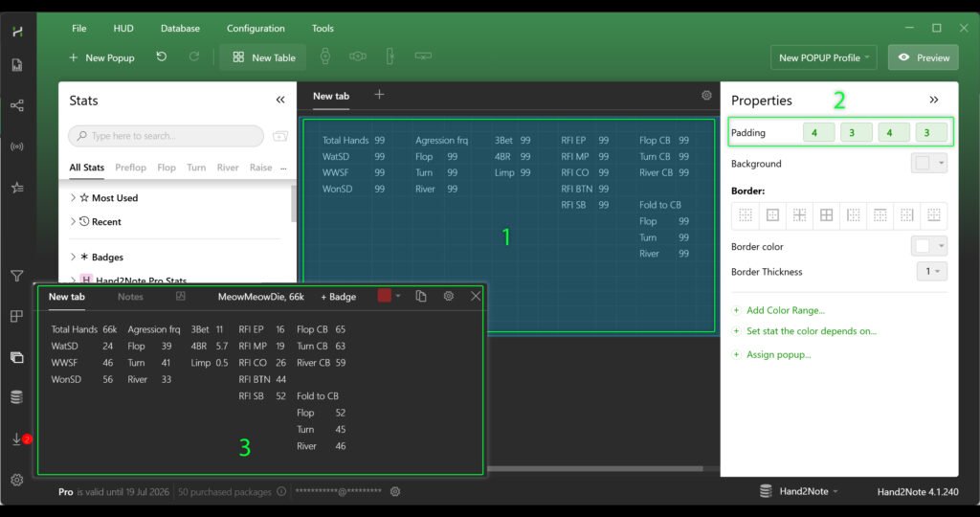Open the editor tab settings gear
This screenshot has height=517, width=980.
click(x=706, y=96)
